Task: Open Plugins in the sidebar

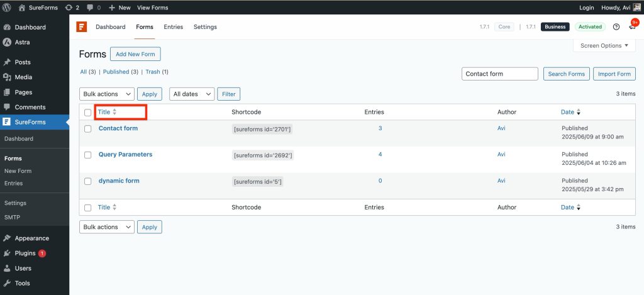Action: [x=25, y=253]
